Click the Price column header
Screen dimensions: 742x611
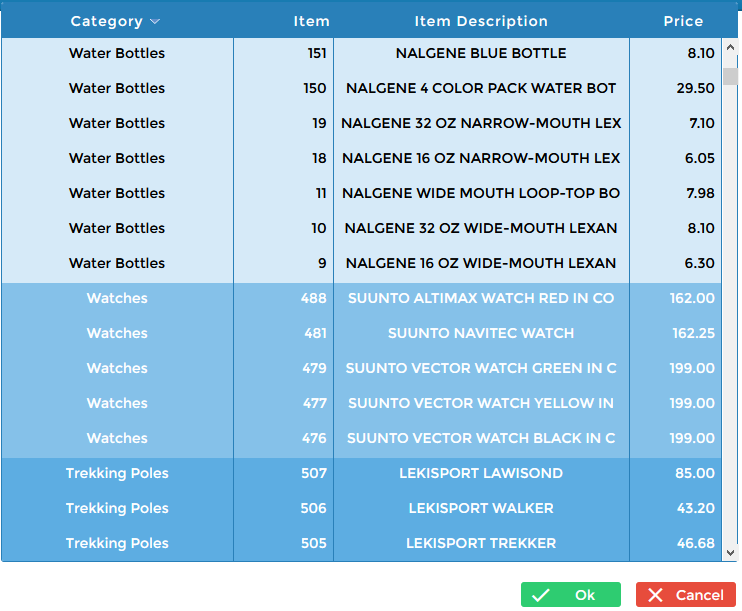[x=683, y=21]
